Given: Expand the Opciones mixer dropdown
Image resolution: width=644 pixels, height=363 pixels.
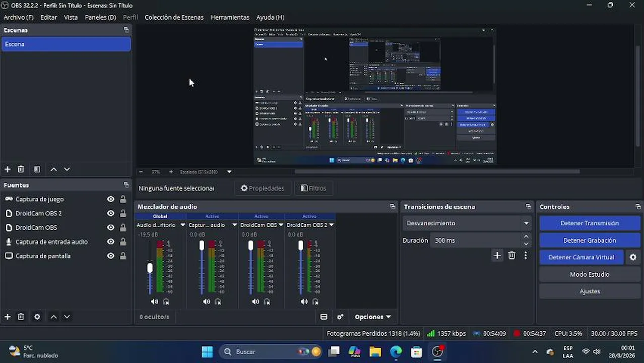Looking at the screenshot, I should 372,317.
